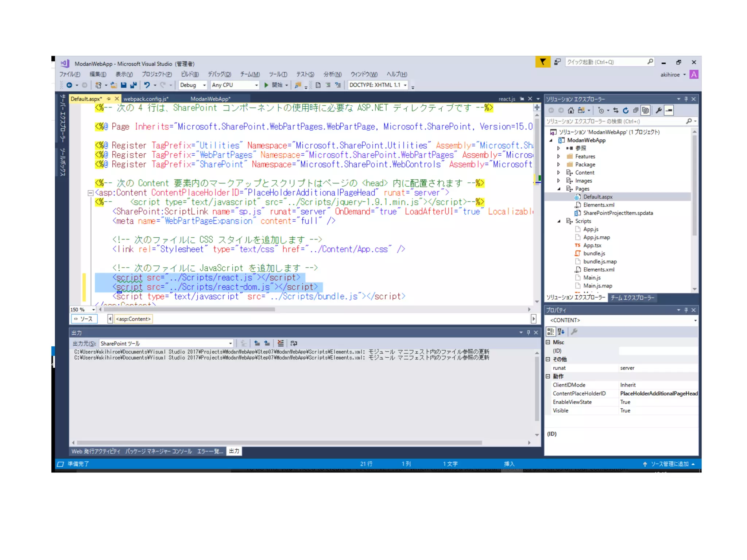Click the notification filter flag icon

coord(543,62)
